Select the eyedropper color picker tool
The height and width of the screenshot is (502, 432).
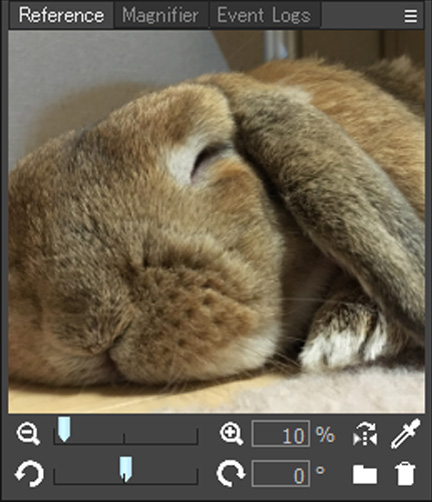[x=405, y=434]
